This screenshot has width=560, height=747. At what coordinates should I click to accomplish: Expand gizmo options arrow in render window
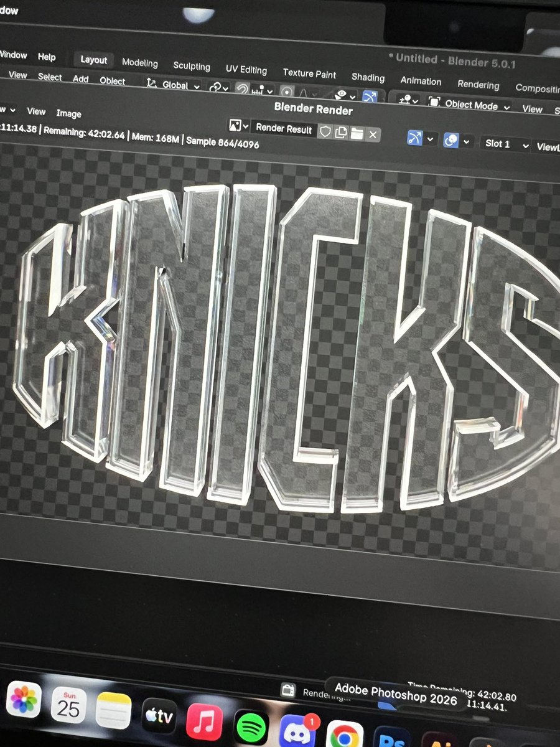(x=430, y=139)
